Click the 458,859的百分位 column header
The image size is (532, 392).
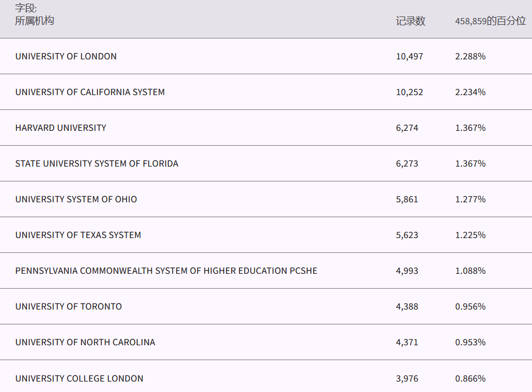(490, 21)
